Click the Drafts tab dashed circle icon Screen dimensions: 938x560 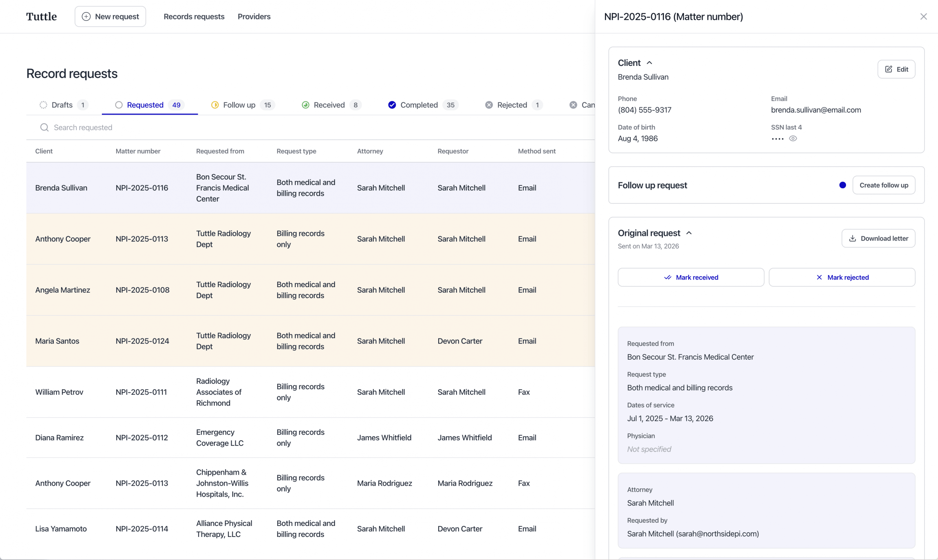pyautogui.click(x=43, y=105)
